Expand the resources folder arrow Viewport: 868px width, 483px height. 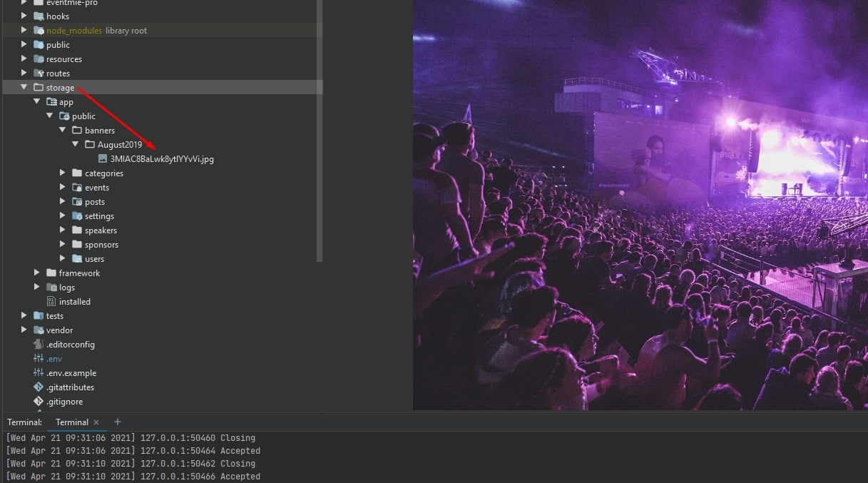tap(24, 59)
